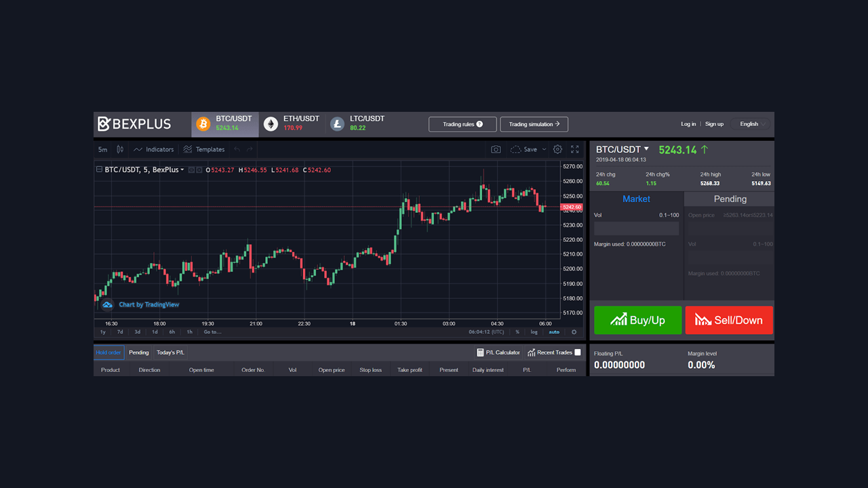
Task: Toggle percent scale on chart
Action: pos(517,332)
